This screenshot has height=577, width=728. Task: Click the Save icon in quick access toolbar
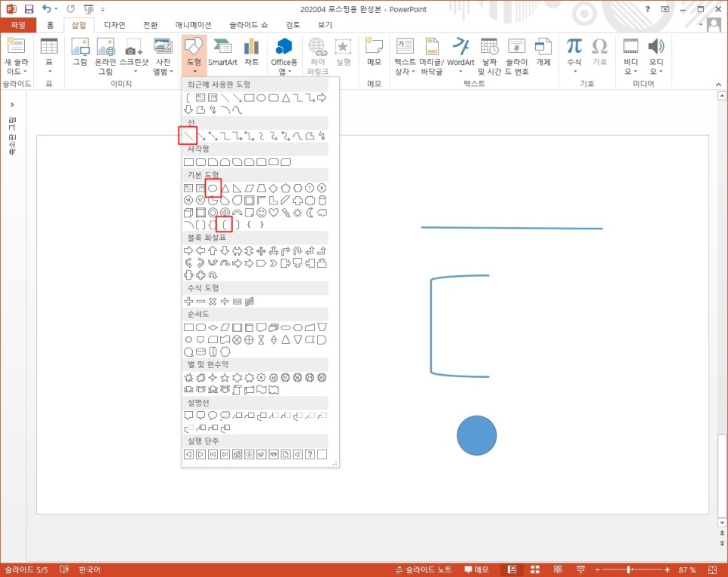coord(29,9)
